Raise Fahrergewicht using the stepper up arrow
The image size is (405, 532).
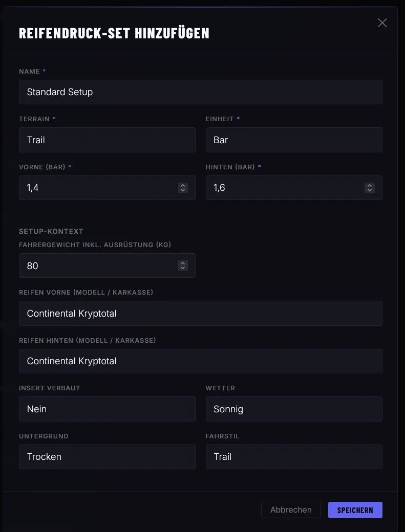point(183,263)
